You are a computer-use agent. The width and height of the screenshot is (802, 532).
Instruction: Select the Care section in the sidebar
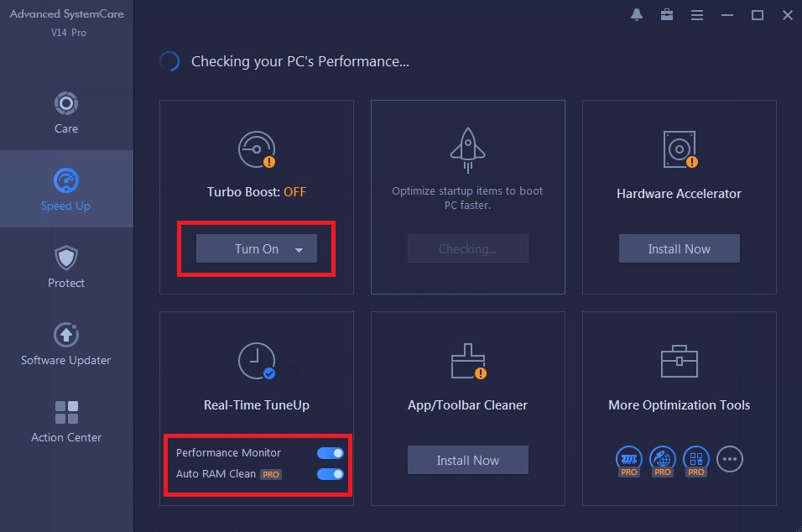[66, 112]
